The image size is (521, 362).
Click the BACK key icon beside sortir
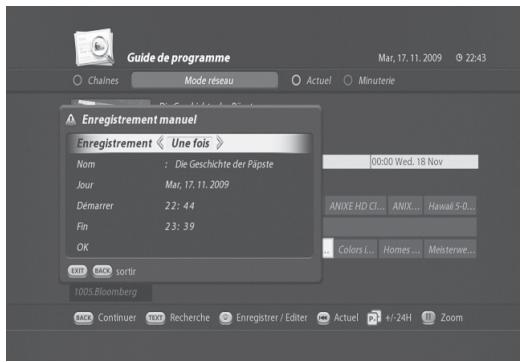102,271
